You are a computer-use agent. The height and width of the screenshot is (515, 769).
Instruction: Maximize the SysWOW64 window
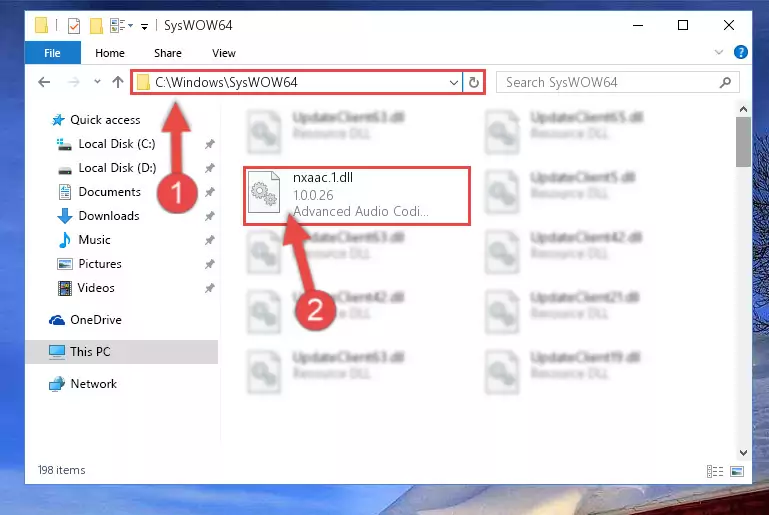[683, 25]
